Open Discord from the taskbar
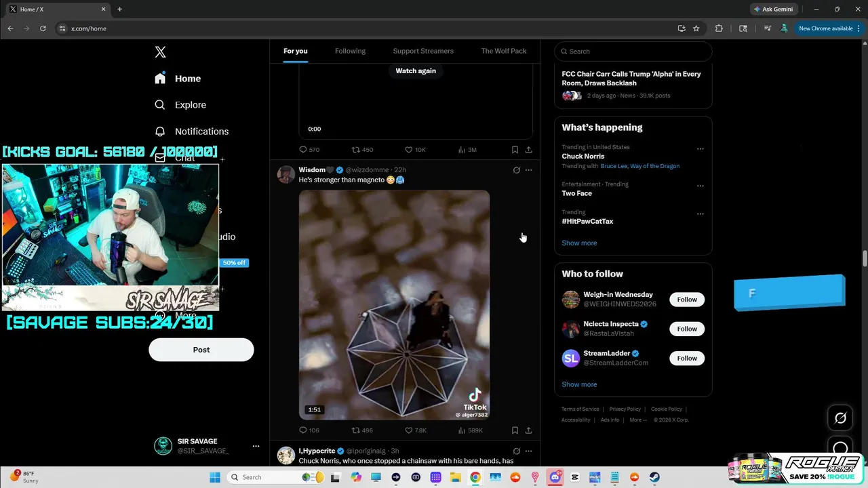868x488 pixels. (555, 477)
